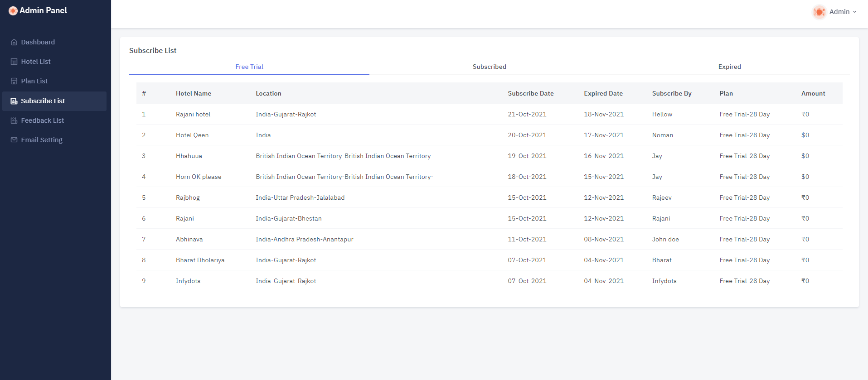Switch to the Free Trial tab
Screen dimensions: 868x380
(249, 67)
